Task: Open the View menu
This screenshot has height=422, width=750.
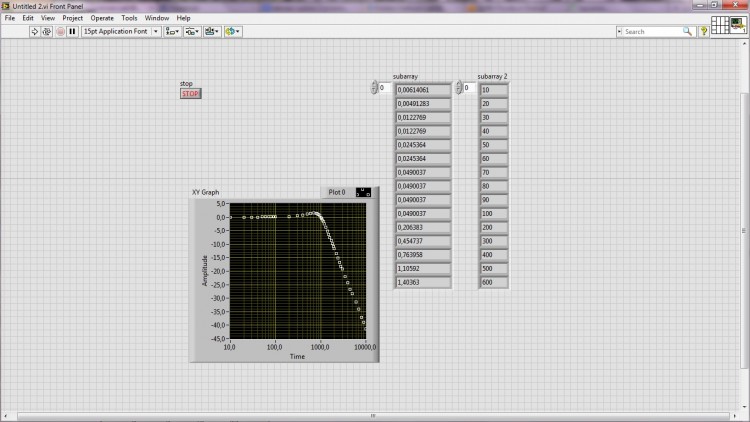Action: pos(48,18)
